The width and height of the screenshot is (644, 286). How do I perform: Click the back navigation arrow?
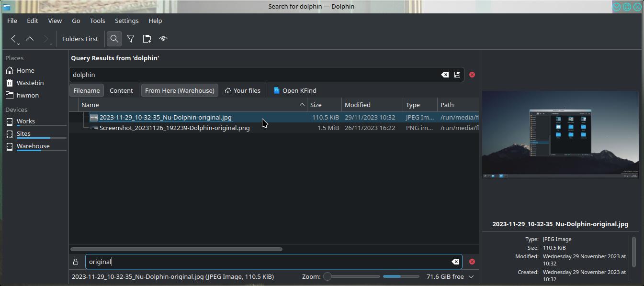(x=14, y=39)
